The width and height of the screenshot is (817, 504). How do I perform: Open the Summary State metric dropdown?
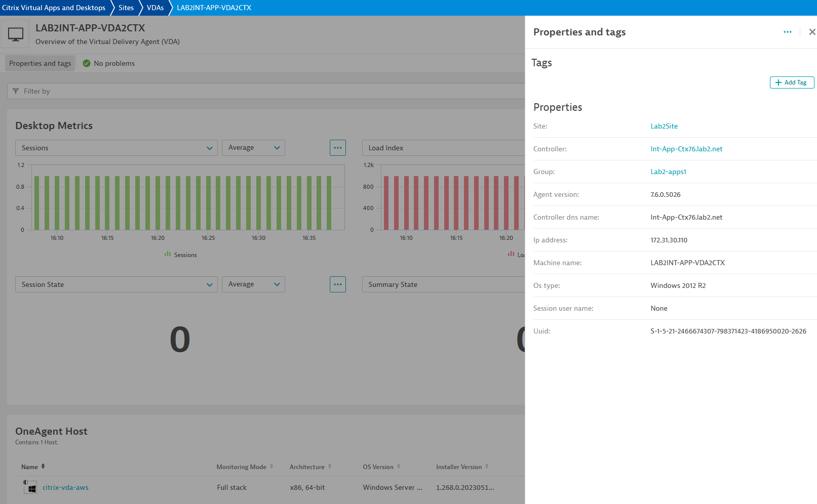point(443,284)
